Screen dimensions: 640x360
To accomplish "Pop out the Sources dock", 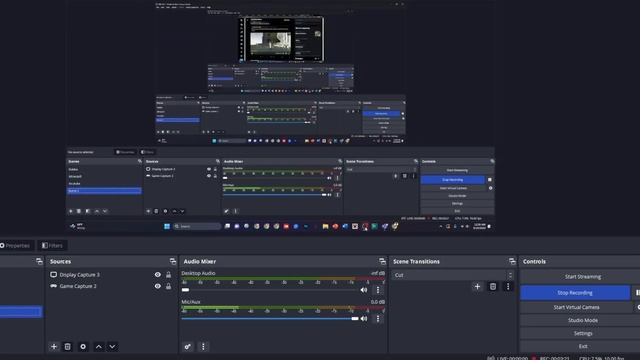I will click(x=173, y=261).
